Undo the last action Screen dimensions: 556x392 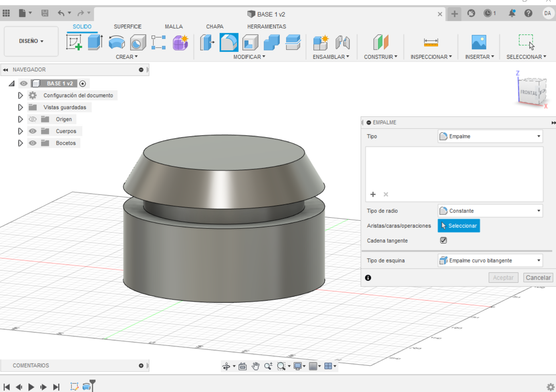click(61, 13)
